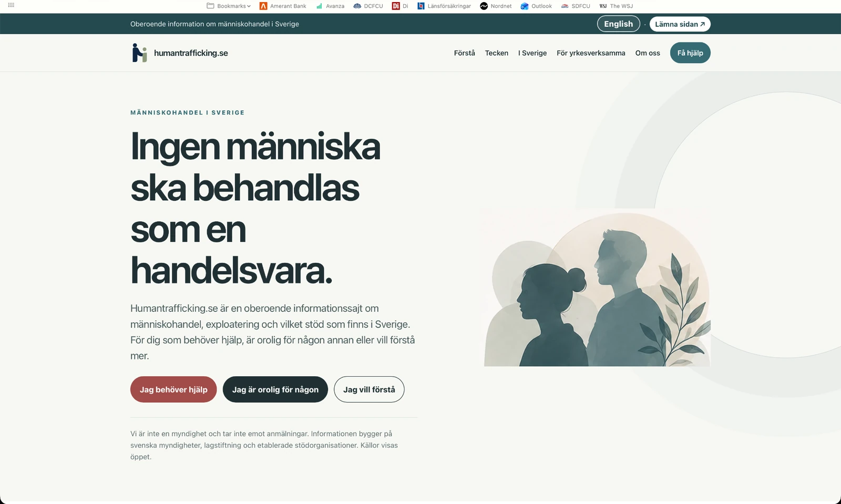Click 'Oberoende information om människohandel i Sverige' text
Screen dimensions: 841x504
pyautogui.click(x=214, y=24)
